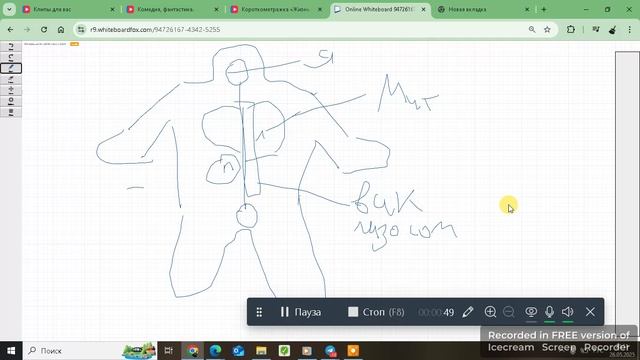Stop the recording with Стоп (F8)
Viewport: 640px width, 360px height.
pos(376,312)
